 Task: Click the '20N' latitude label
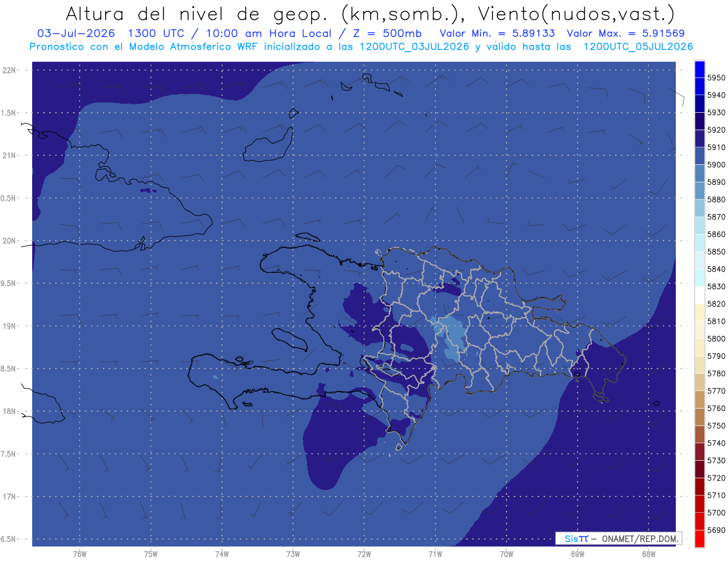[x=8, y=241]
